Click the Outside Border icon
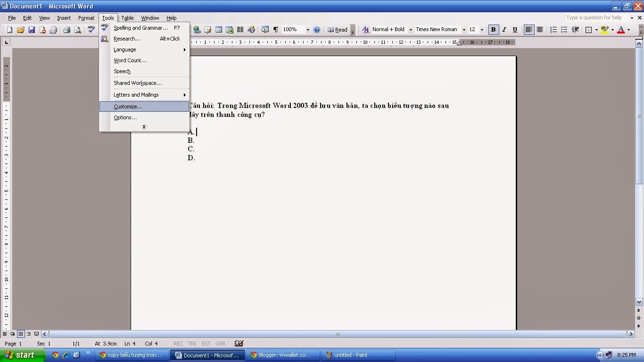The width and height of the screenshot is (644, 362). 588,30
